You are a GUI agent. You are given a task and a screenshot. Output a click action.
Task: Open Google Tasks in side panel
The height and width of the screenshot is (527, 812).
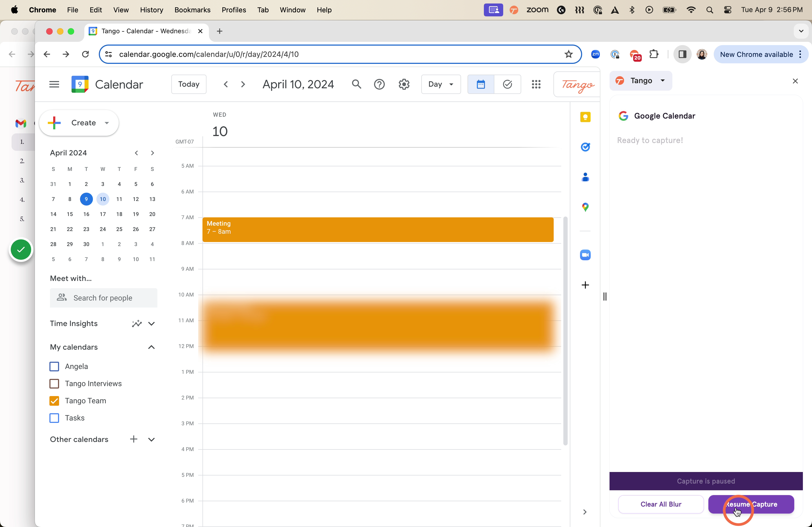(x=585, y=147)
